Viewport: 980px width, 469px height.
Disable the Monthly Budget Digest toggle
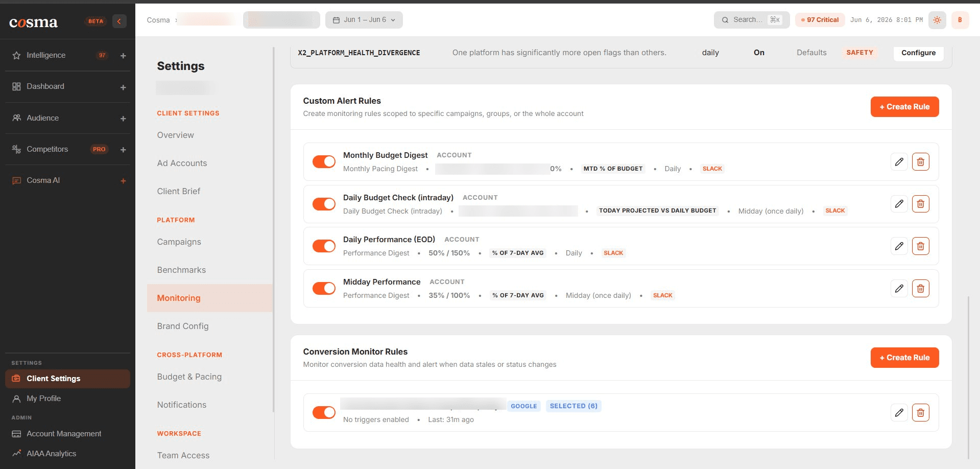tap(324, 162)
